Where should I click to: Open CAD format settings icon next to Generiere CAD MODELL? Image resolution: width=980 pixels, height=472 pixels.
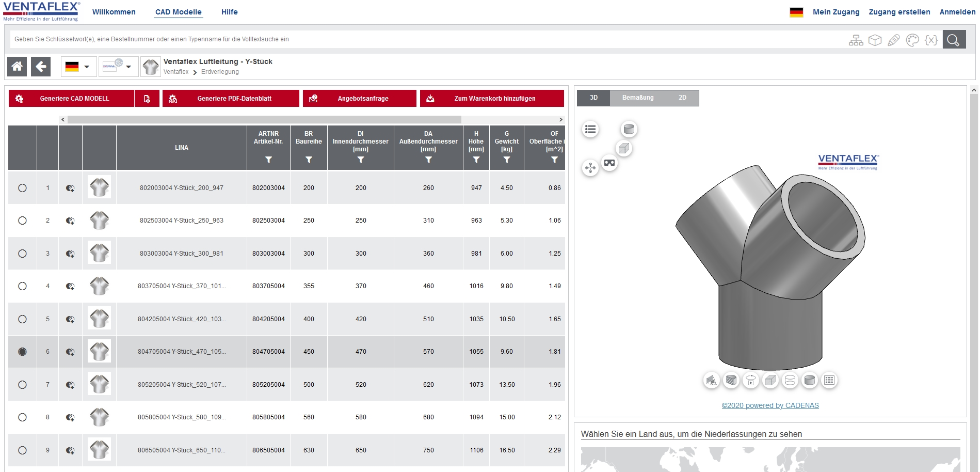tap(147, 99)
